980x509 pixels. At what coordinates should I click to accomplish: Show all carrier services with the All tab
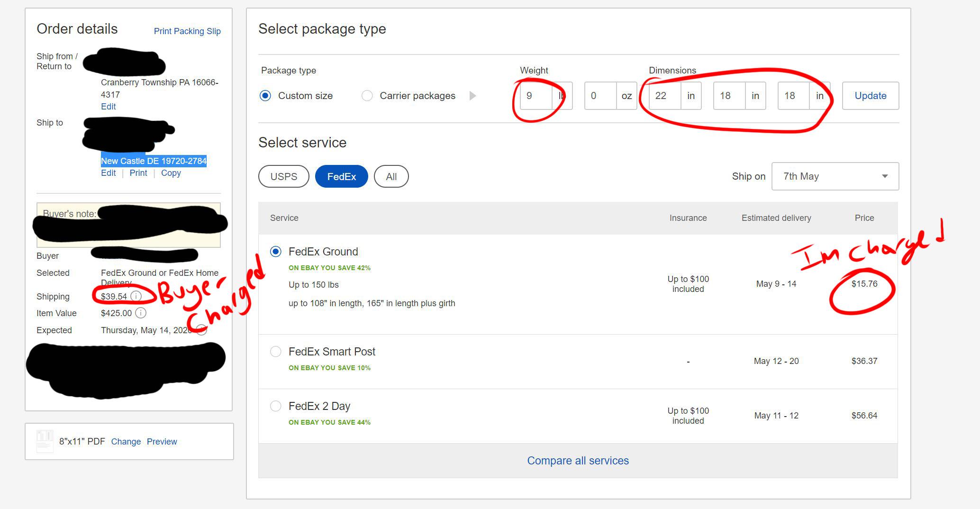tap(391, 176)
